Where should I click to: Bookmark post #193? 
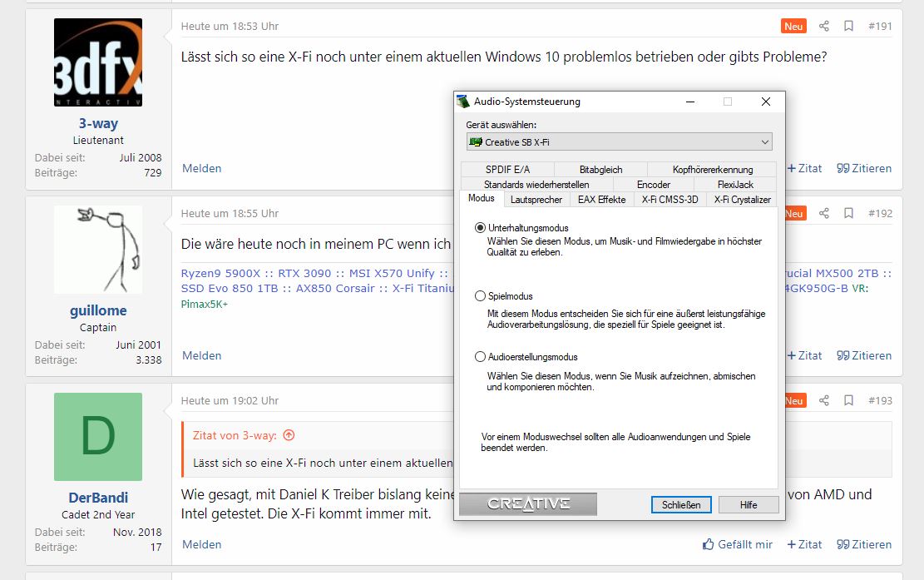[848, 401]
